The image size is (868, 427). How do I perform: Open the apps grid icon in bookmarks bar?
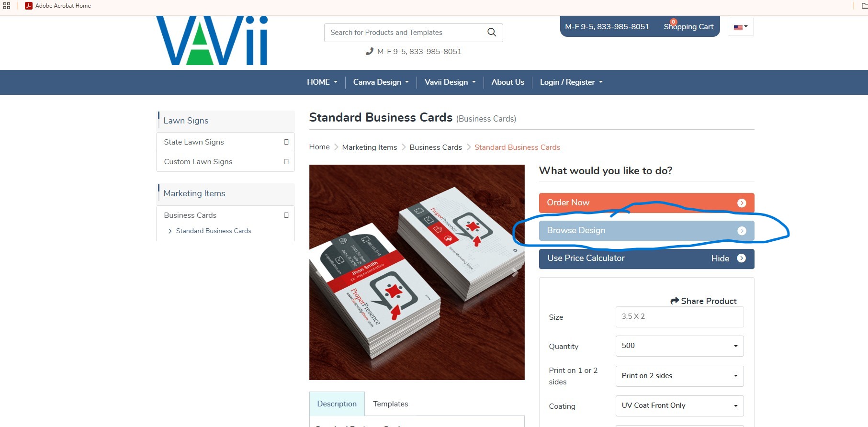coord(7,6)
